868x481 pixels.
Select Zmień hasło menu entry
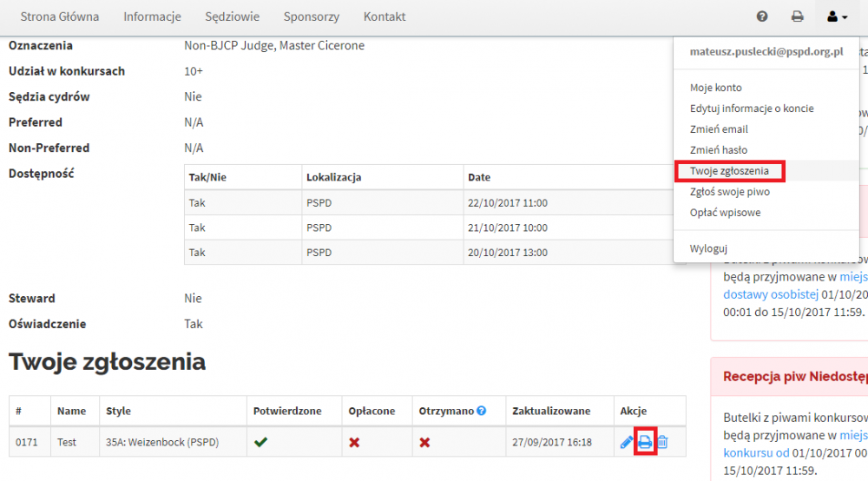(718, 150)
